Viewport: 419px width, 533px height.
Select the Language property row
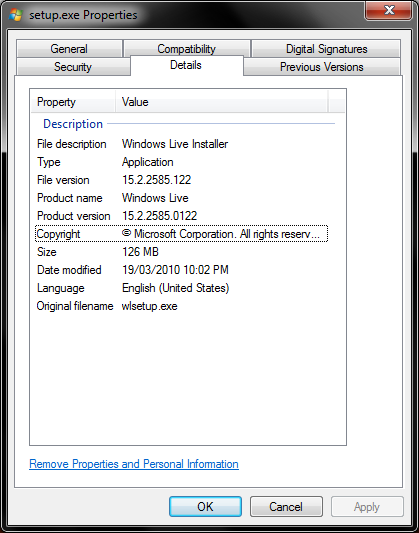pyautogui.click(x=181, y=288)
